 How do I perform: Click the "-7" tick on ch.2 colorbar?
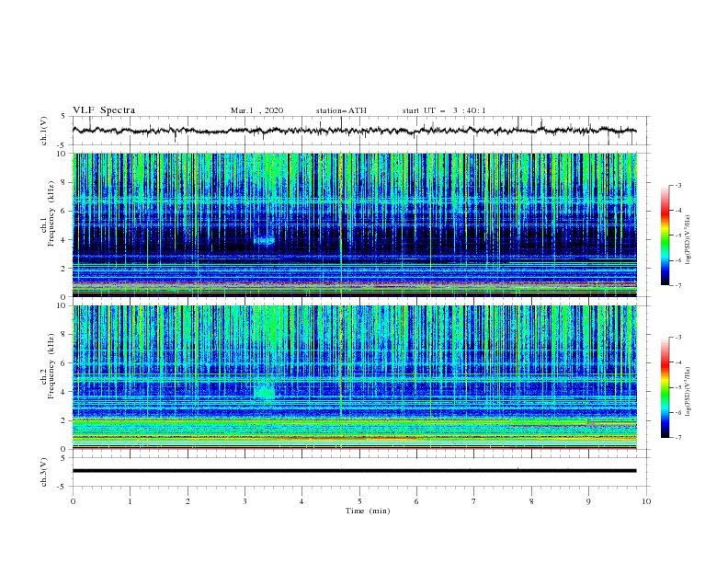point(678,438)
